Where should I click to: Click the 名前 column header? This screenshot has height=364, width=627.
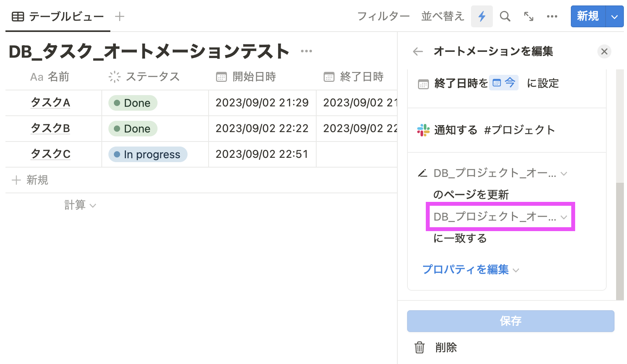[50, 77]
